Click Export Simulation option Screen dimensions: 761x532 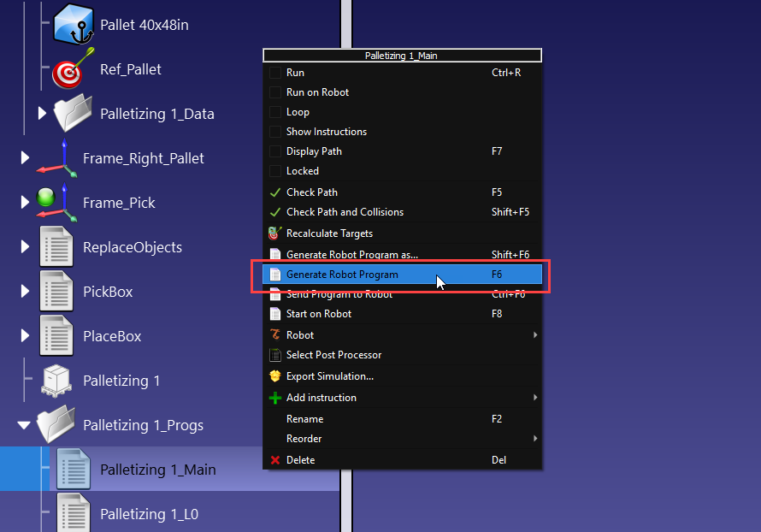329,376
